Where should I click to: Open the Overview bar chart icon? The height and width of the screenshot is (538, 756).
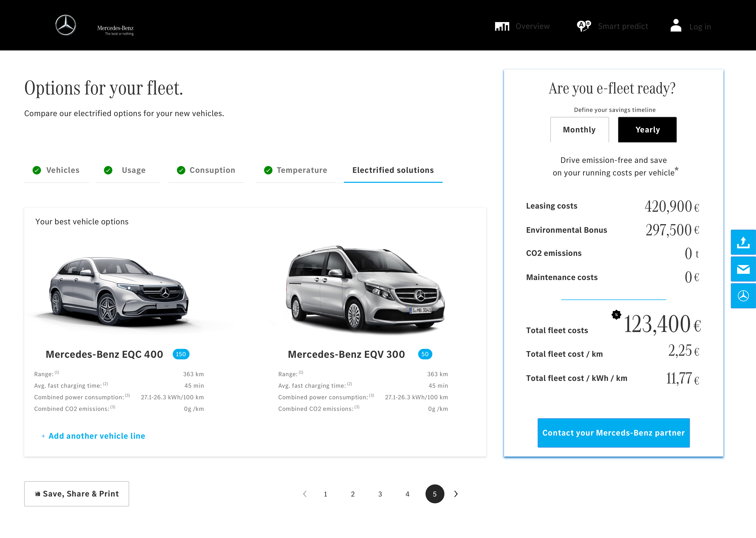pyautogui.click(x=502, y=26)
